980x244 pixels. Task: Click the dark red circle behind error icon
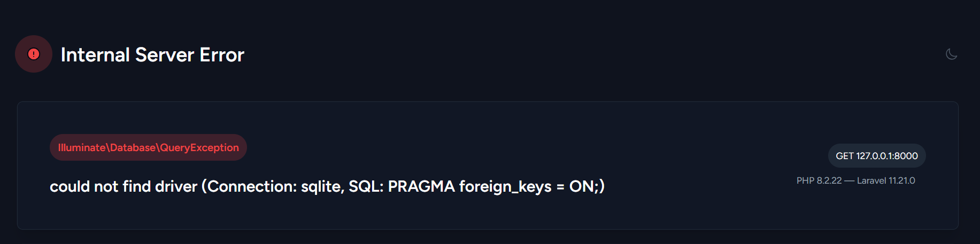tap(34, 54)
